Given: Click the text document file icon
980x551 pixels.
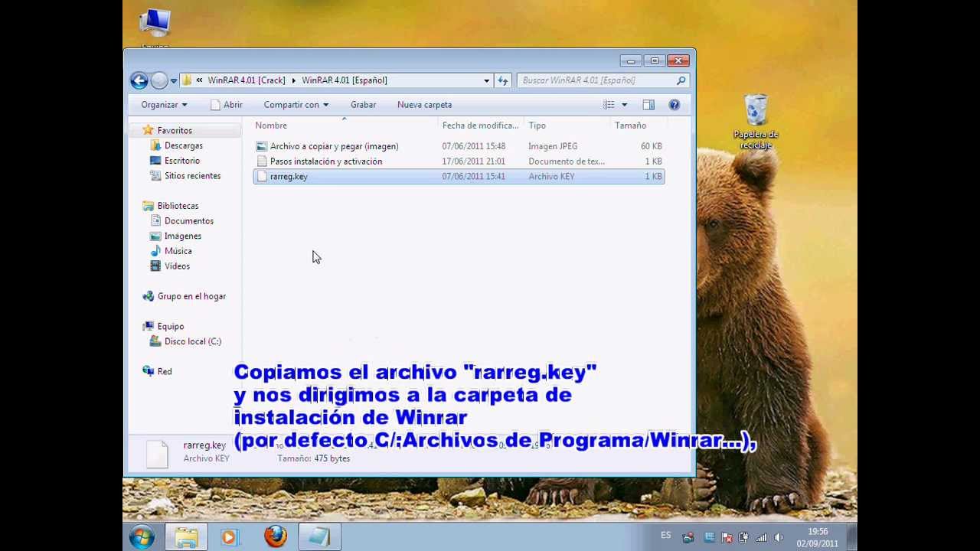Looking at the screenshot, I should [x=262, y=161].
